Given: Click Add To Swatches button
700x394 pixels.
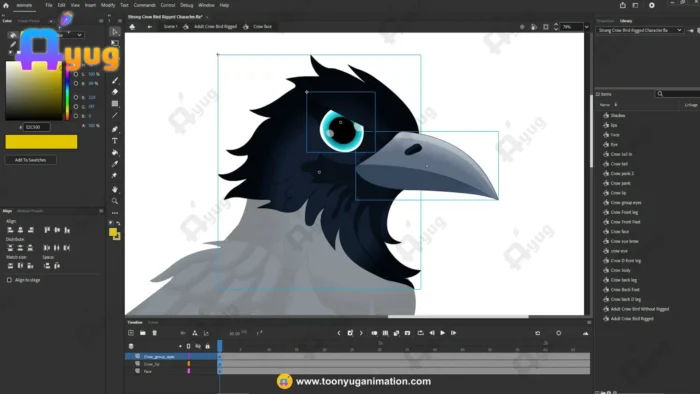Looking at the screenshot, I should pyautogui.click(x=30, y=160).
